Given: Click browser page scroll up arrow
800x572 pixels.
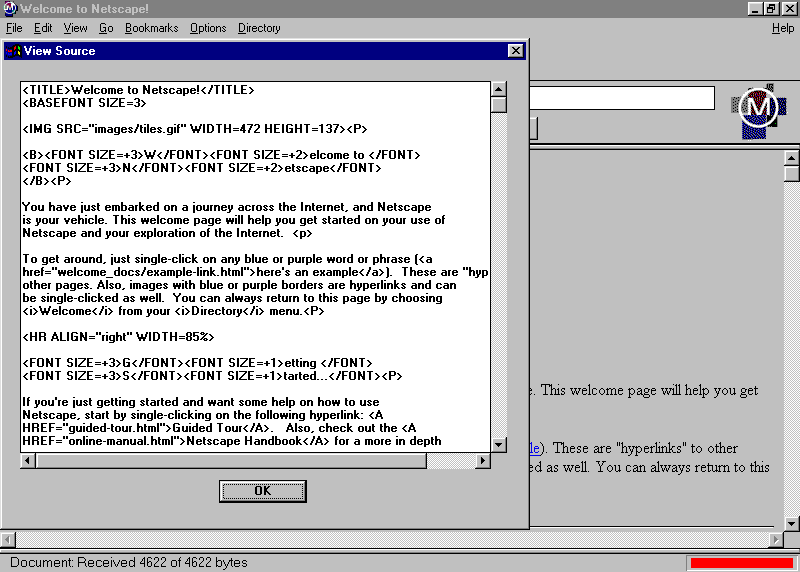Looking at the screenshot, I should (791, 158).
